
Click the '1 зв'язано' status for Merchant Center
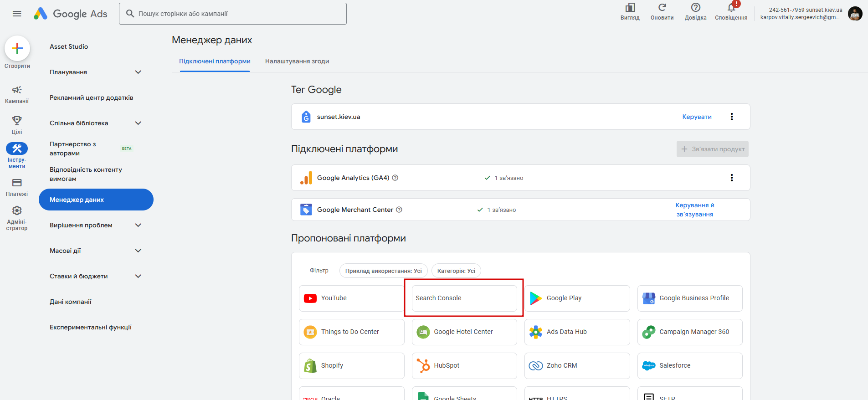[x=497, y=210]
